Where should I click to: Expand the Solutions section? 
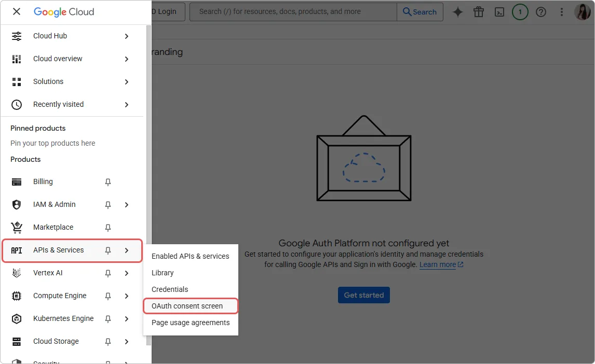126,81
